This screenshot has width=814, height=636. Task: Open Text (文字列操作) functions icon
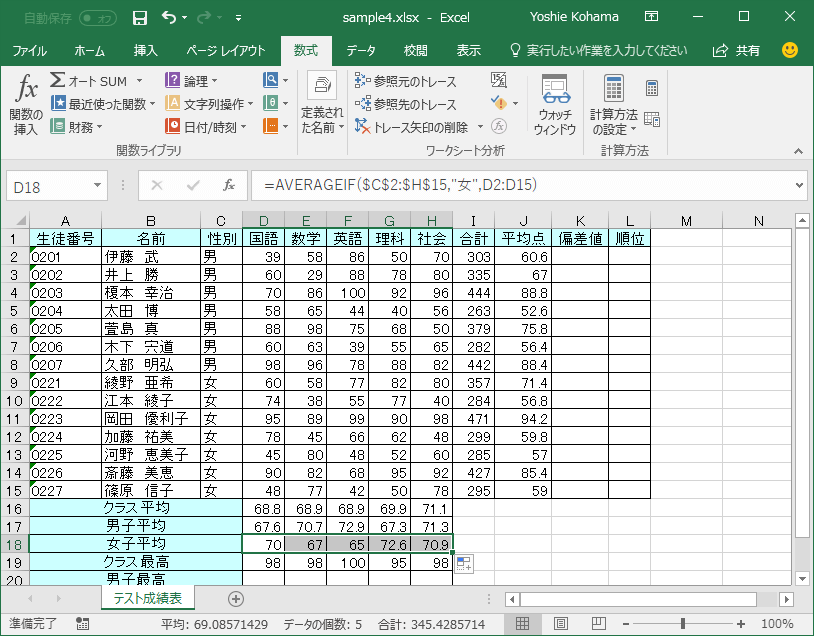172,103
